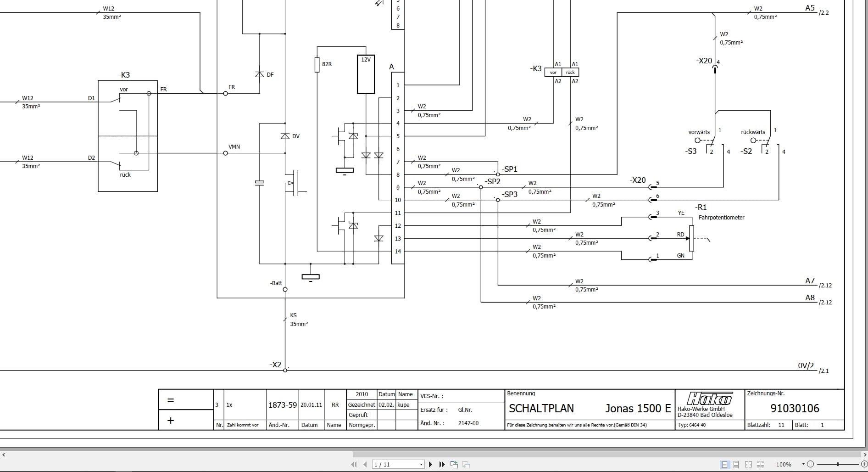Click the 100% zoom label
Viewport: 868px width, 472px height.
click(x=784, y=464)
